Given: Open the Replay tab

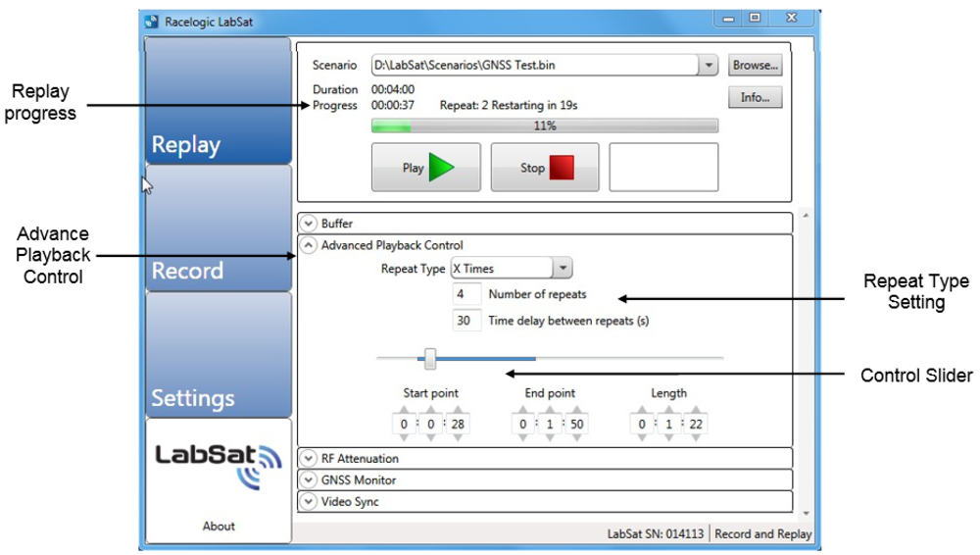Looking at the screenshot, I should [218, 102].
